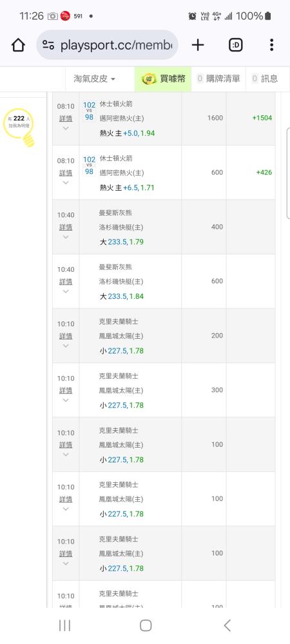This screenshot has height=644, width=290.
Task: Expand chevron under the first 08:10 詳情
Action: click(x=66, y=128)
